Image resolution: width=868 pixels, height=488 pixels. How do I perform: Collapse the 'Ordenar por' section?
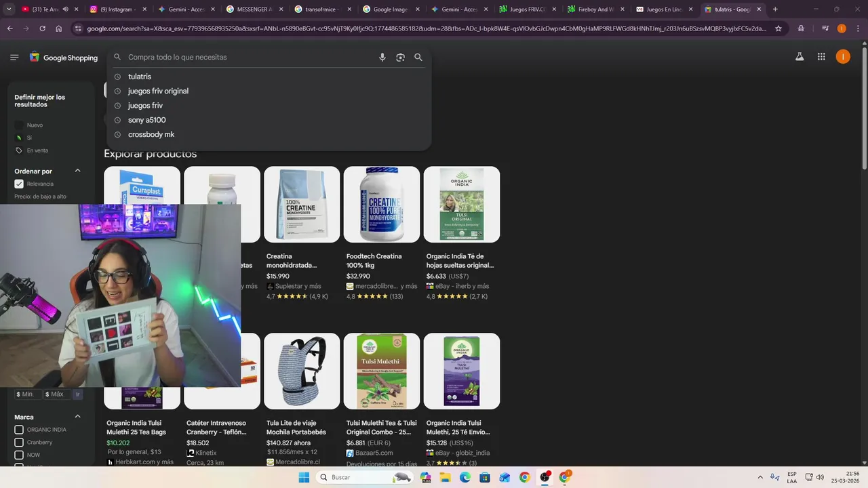click(77, 171)
